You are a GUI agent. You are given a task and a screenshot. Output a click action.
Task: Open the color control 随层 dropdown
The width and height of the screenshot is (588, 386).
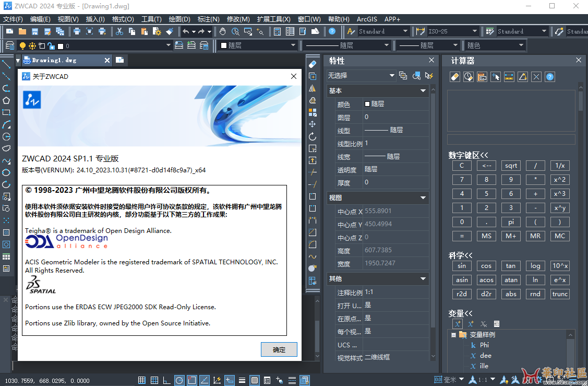pos(258,45)
